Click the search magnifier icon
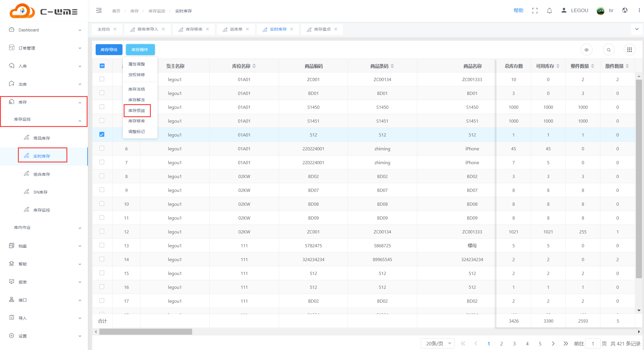Image resolution: width=644 pixels, height=350 pixels. point(608,50)
